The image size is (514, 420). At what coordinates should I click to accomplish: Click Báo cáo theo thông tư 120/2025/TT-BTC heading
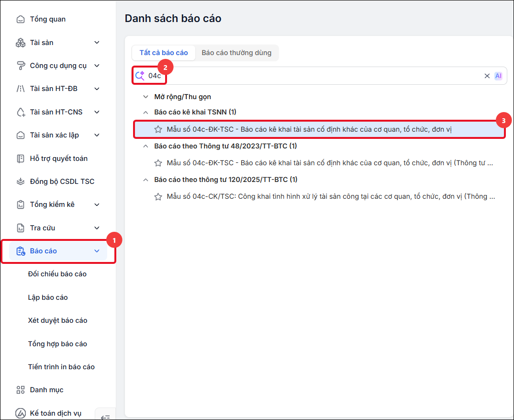pos(226,180)
